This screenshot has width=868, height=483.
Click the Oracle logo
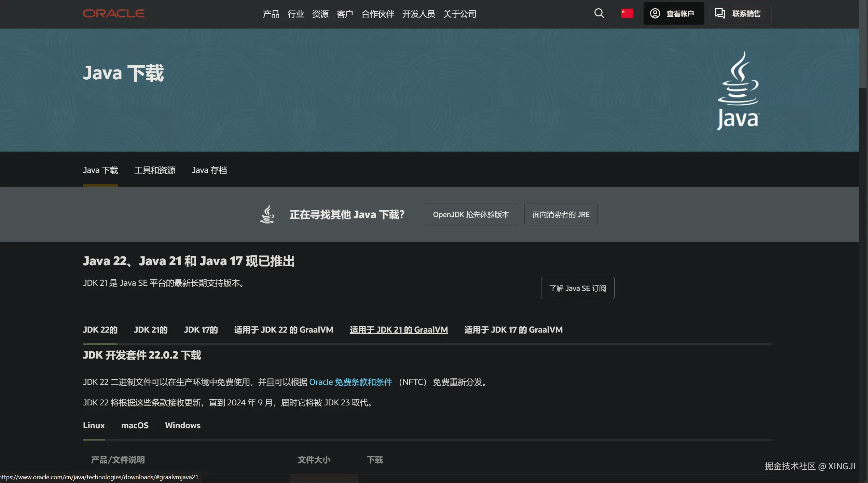[113, 13]
